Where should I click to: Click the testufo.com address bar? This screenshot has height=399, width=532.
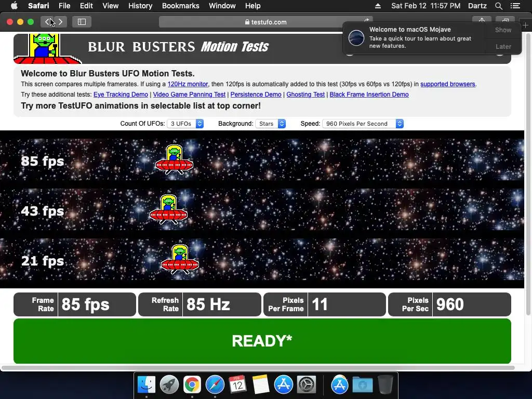265,22
